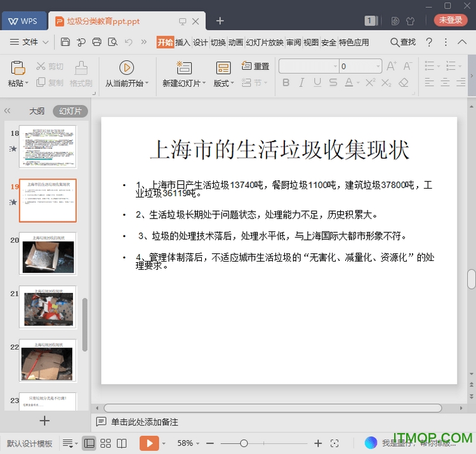Switch to reading view book icon
The height and width of the screenshot is (454, 476).
(x=121, y=443)
